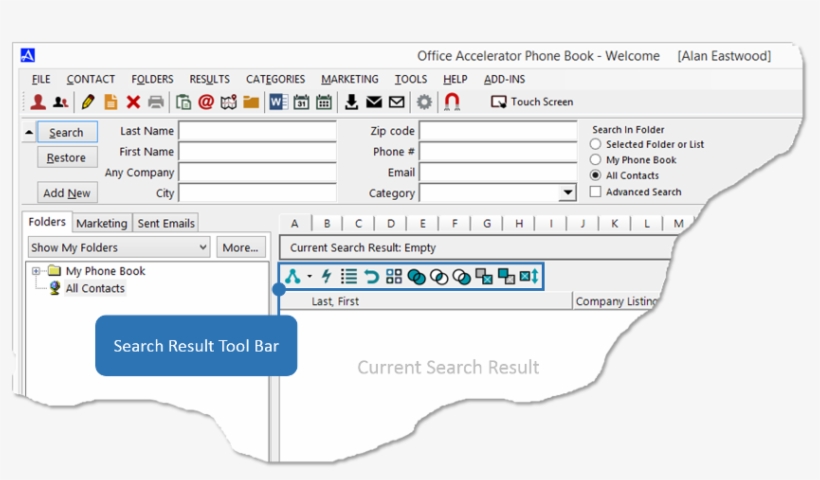Collapse the search panel with the up arrow
This screenshot has height=480, width=820.
[x=29, y=132]
